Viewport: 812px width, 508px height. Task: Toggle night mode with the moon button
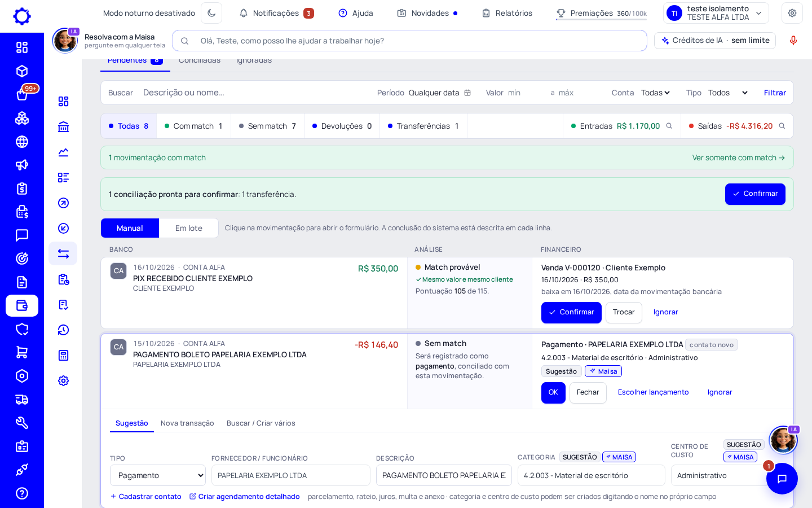pyautogui.click(x=211, y=13)
